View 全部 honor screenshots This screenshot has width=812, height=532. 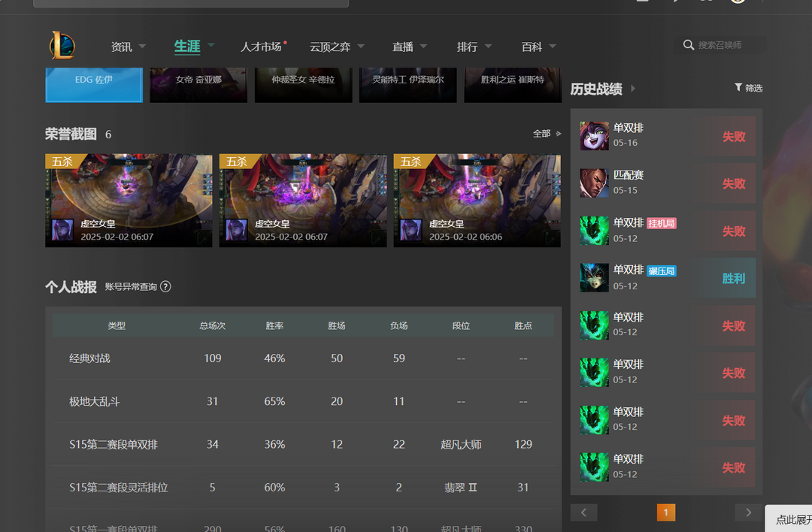click(x=541, y=134)
